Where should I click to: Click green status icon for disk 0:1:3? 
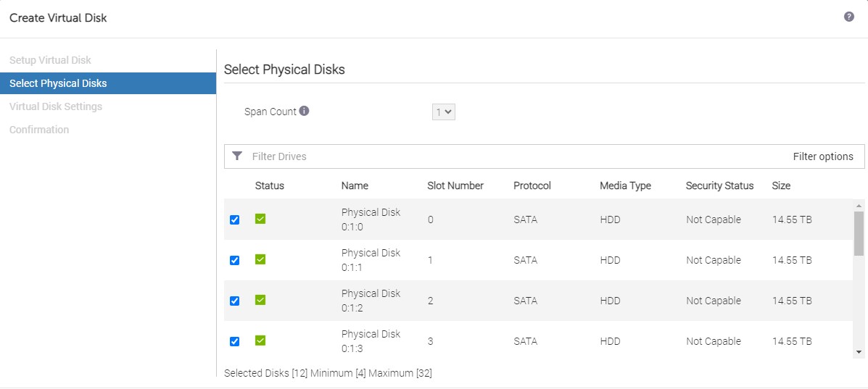260,340
